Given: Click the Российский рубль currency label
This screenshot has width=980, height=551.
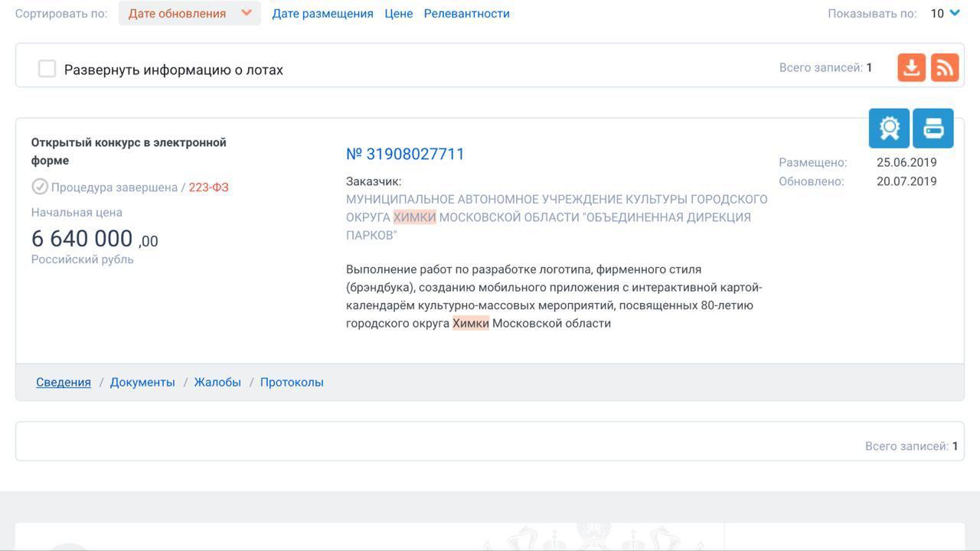Looking at the screenshot, I should (83, 259).
